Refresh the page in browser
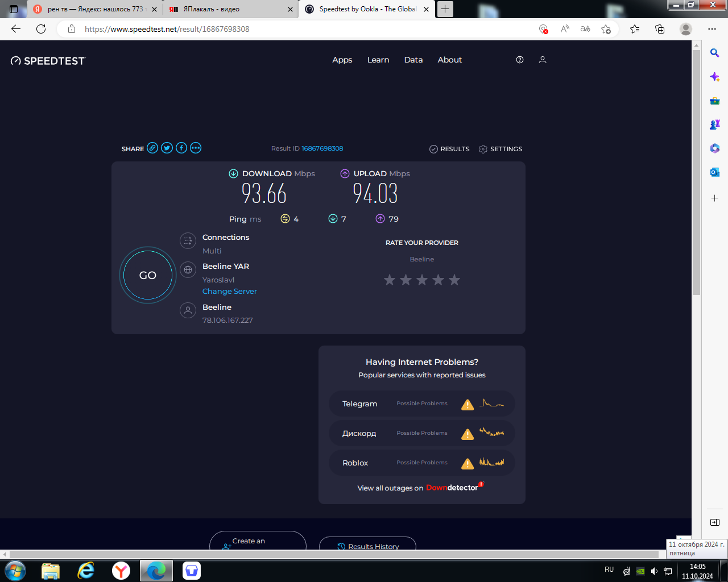 tap(41, 29)
